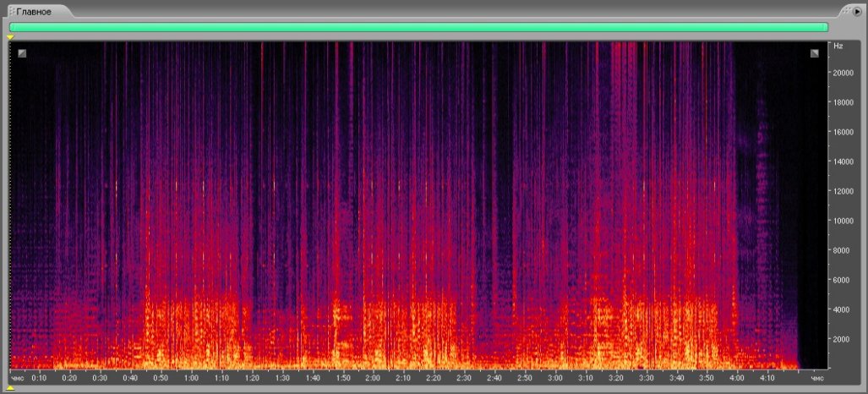Click the чмс time format label at ruler's right
This screenshot has height=394, width=868.
click(816, 377)
